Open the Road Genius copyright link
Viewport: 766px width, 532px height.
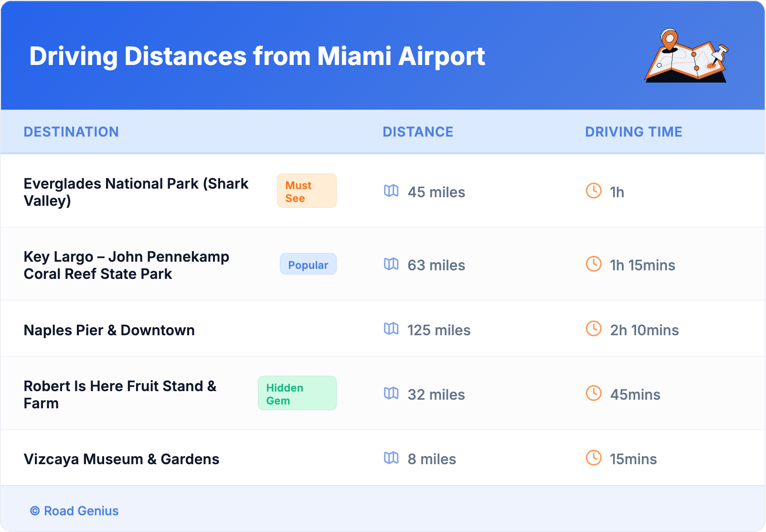74,511
